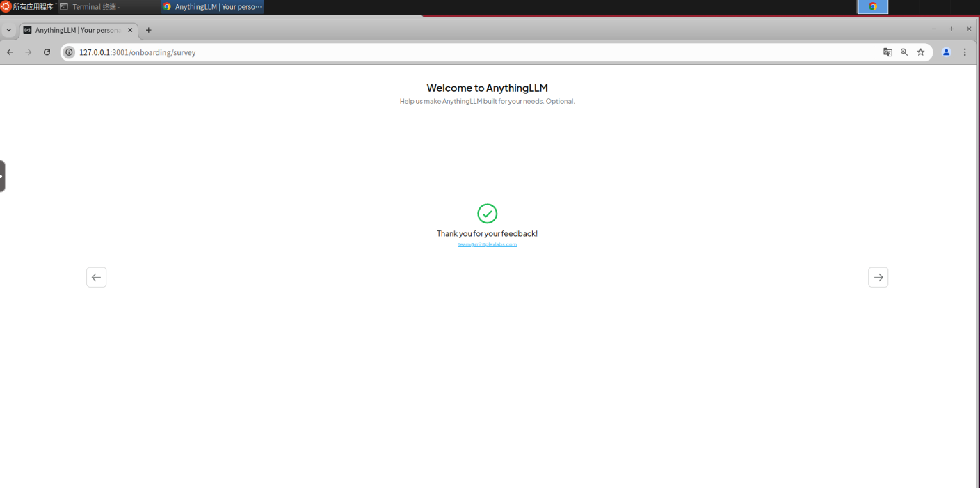
Task: Click the Chrome icon in the top panel
Action: click(873, 7)
